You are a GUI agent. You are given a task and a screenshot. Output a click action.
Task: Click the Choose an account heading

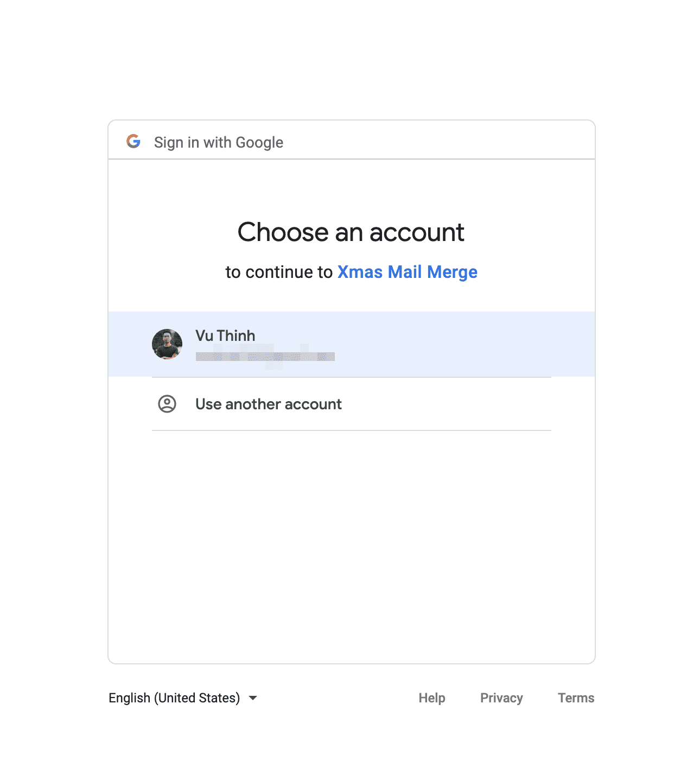pos(351,232)
